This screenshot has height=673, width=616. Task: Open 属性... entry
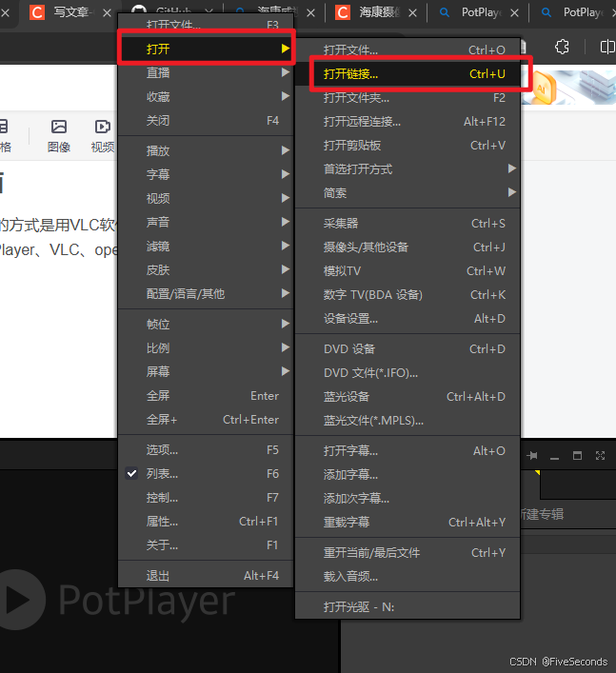tap(206, 521)
